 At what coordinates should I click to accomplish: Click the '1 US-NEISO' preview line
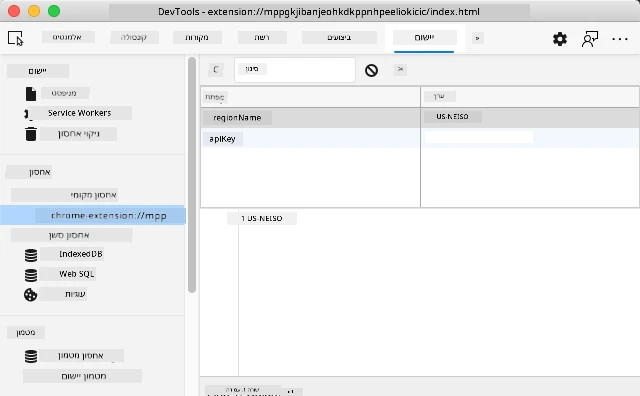262,218
